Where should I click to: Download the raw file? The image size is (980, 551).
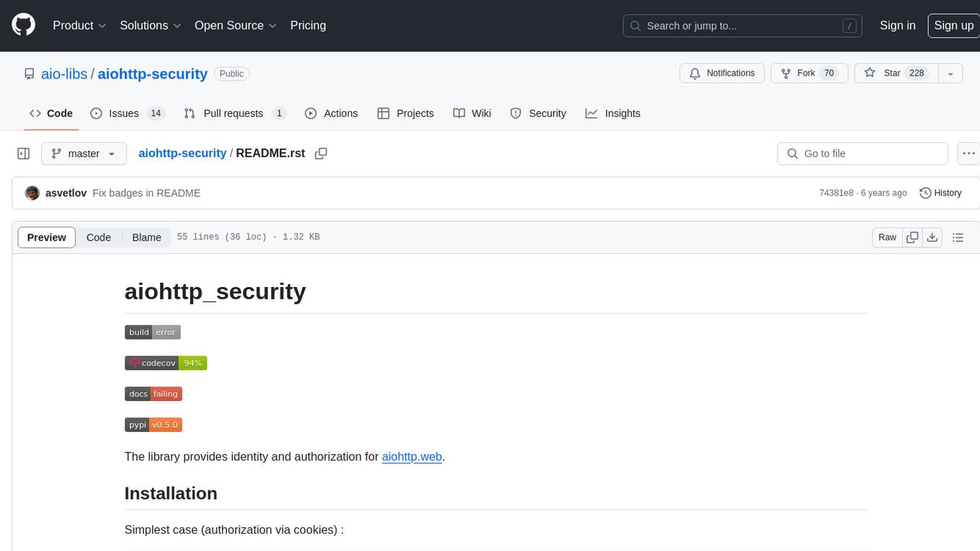932,237
